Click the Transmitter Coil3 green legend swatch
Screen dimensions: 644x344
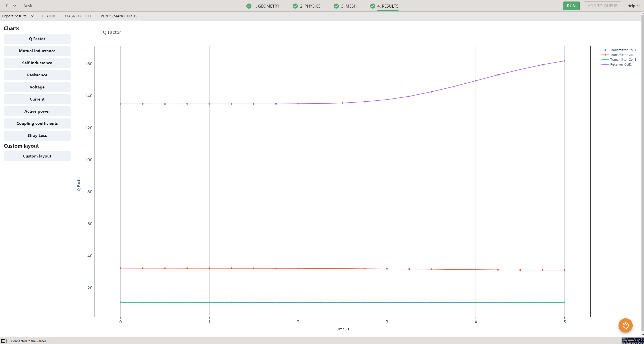(605, 60)
